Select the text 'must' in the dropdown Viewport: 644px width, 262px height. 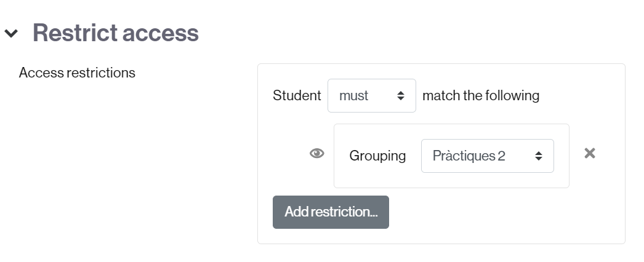[353, 96]
